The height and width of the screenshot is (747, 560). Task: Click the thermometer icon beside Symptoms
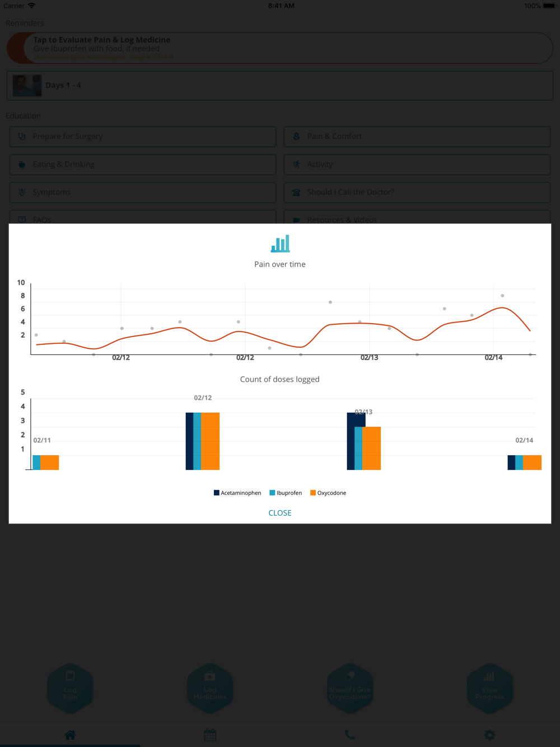click(22, 192)
